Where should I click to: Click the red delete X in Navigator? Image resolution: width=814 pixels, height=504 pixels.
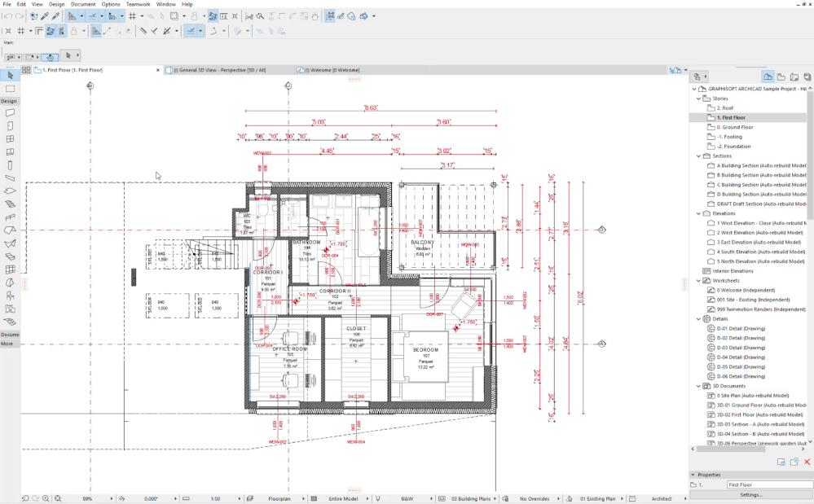point(807,462)
